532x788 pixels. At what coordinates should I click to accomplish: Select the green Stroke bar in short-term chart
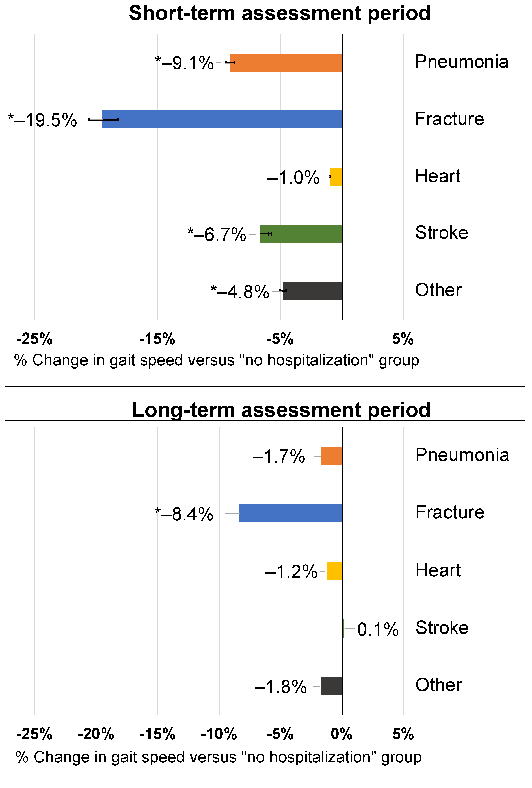point(301,234)
